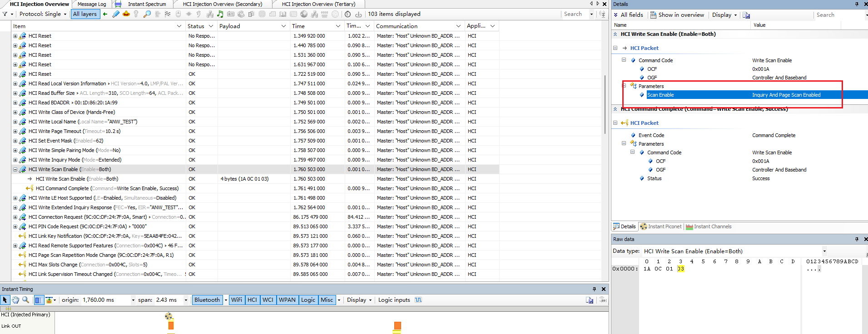The image size is (868, 334).
Task: Pin the Details panel
Action: [x=857, y=4]
